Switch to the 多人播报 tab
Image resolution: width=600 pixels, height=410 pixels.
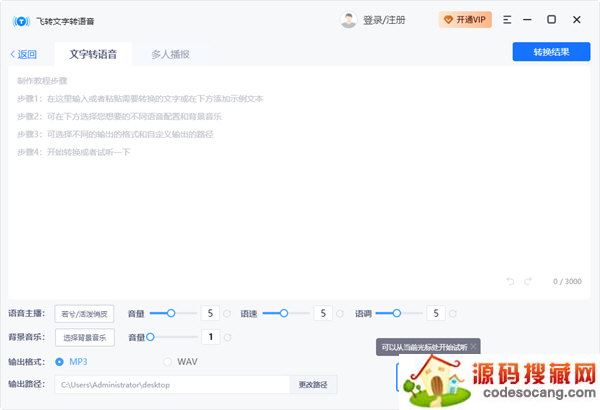170,54
